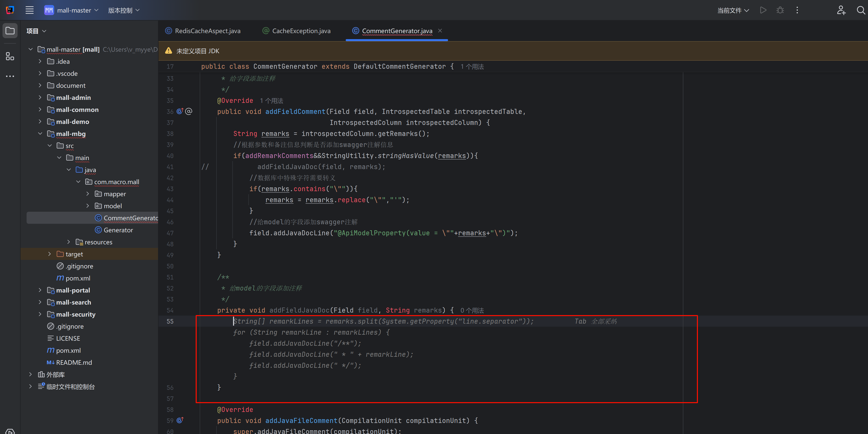868x434 pixels.
Task: Expand the mall-demo module
Action: 40,122
